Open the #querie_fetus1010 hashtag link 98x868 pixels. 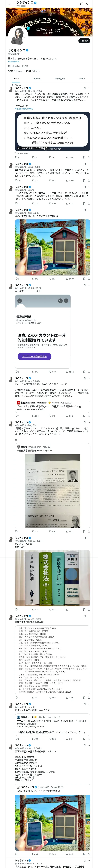24,109
